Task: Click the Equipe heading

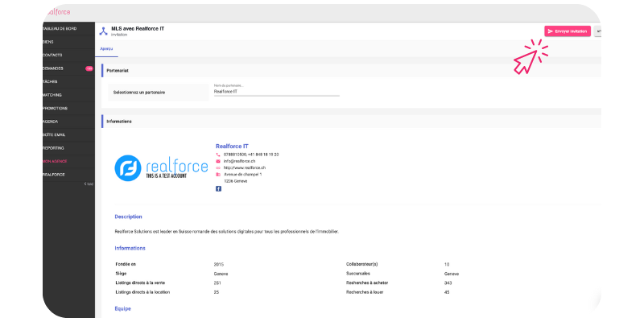Action: (123, 308)
